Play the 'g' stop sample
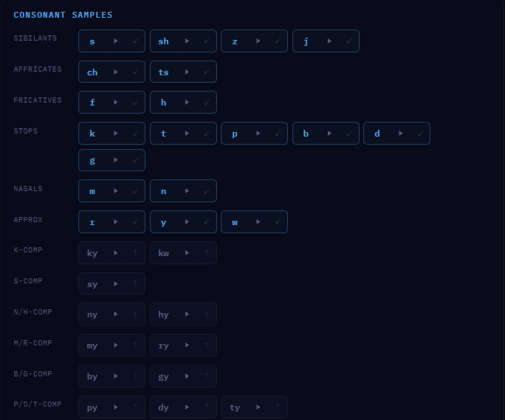The image size is (505, 420). pos(116,160)
